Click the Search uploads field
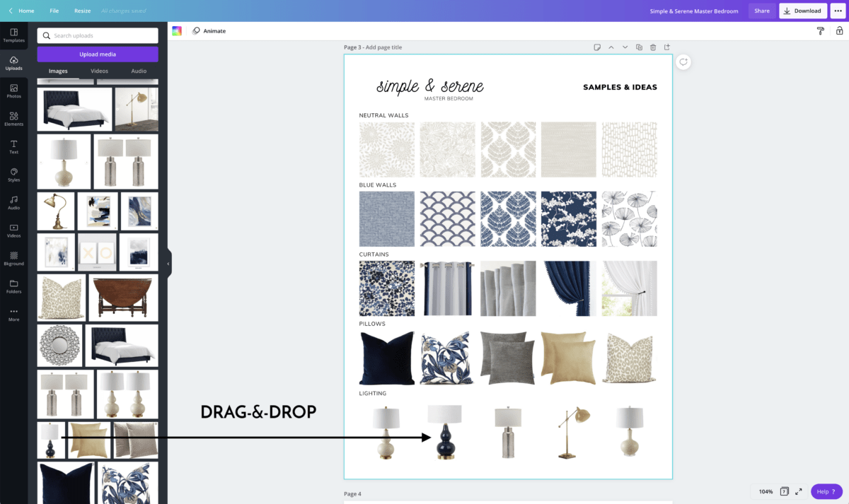This screenshot has width=849, height=504. point(97,35)
